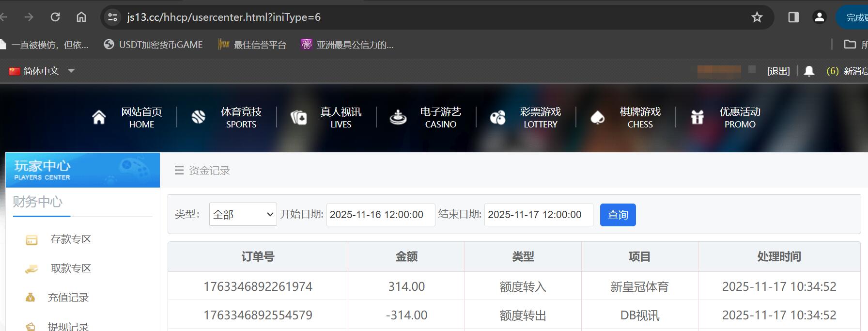The height and width of the screenshot is (331, 868).
Task: Open the 最佳信誉平台 bookmark
Action: click(252, 45)
